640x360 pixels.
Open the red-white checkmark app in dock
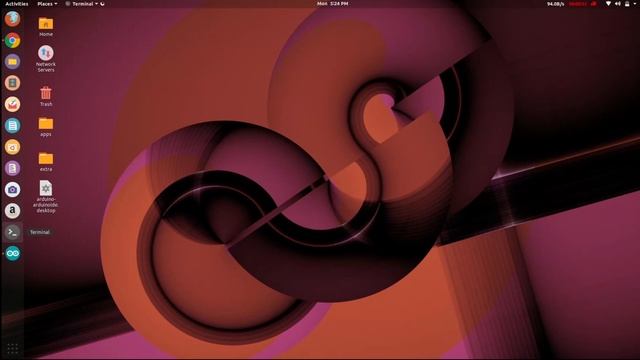click(x=13, y=104)
